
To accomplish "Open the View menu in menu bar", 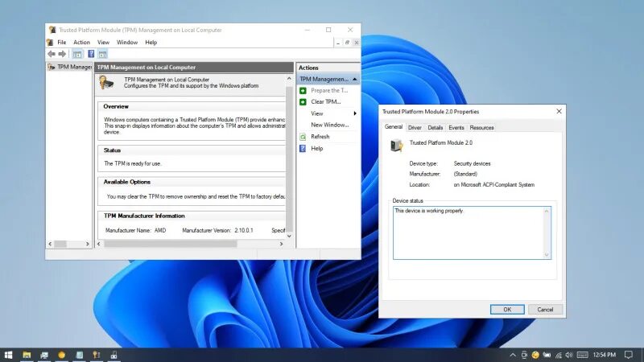I will [x=103, y=43].
